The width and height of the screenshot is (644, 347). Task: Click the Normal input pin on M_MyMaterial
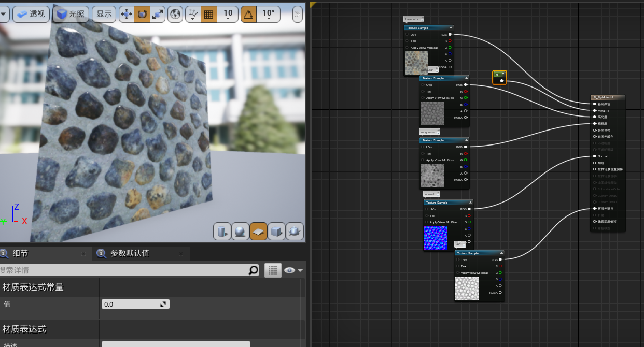coord(595,156)
